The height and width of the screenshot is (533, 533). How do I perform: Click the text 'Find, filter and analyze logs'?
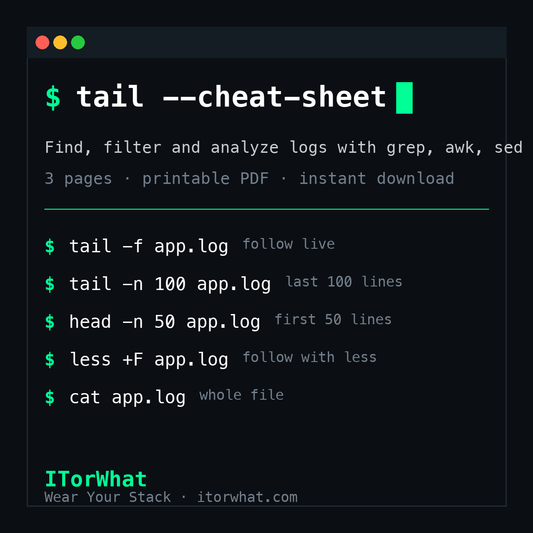[186, 148]
